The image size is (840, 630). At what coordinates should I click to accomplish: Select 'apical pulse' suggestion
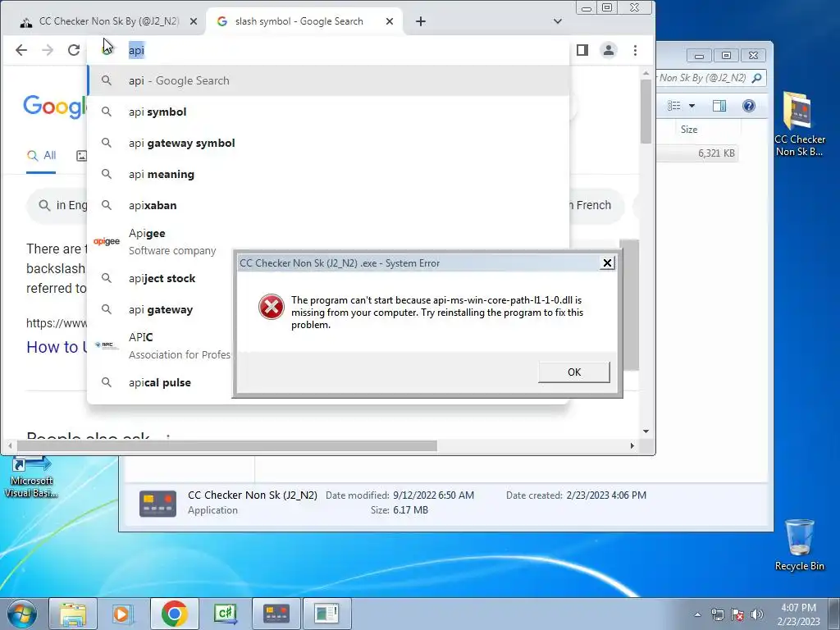[161, 382]
